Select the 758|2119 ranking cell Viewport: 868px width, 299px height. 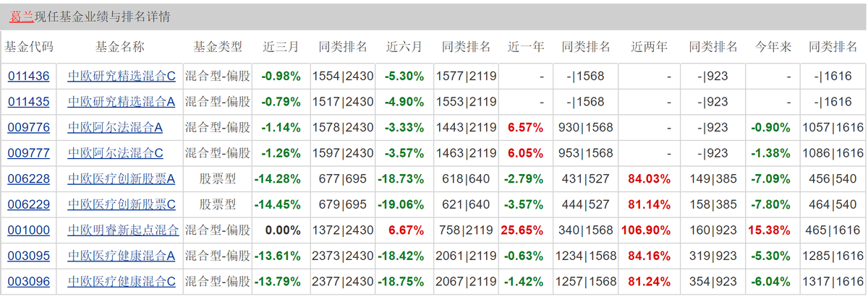[466, 230]
